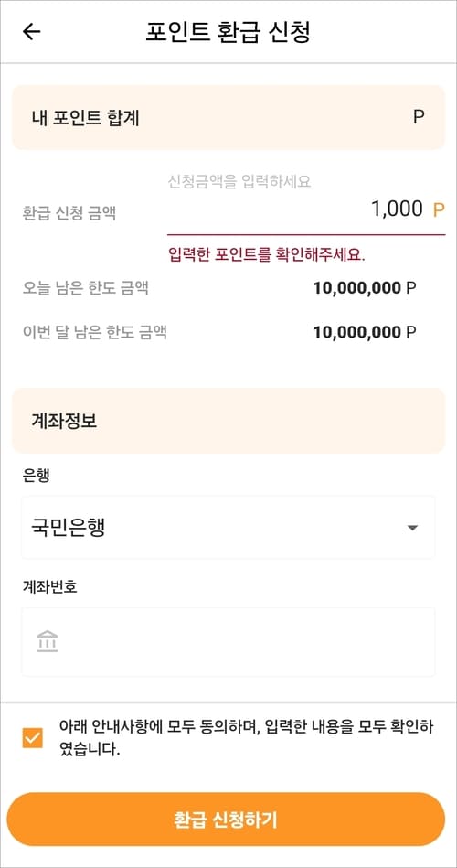
Task: Click the 오늘 남은 한도 금액 value
Action: click(x=365, y=288)
